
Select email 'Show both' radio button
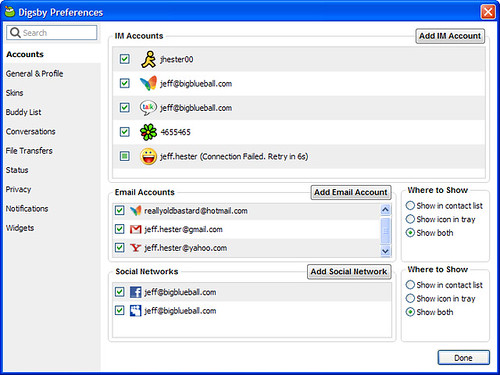point(410,233)
